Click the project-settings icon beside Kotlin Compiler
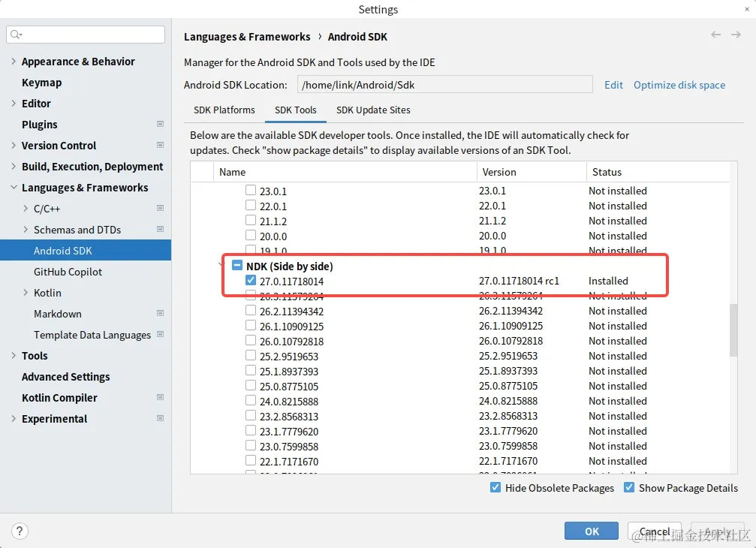This screenshot has height=548, width=756. (160, 398)
